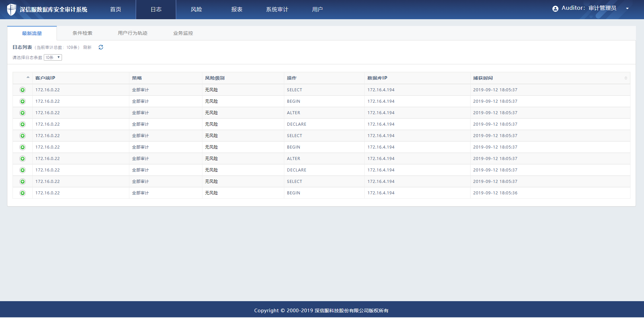The height and width of the screenshot is (318, 644).
Task: Open the 业务监控 tab
Action: (183, 33)
